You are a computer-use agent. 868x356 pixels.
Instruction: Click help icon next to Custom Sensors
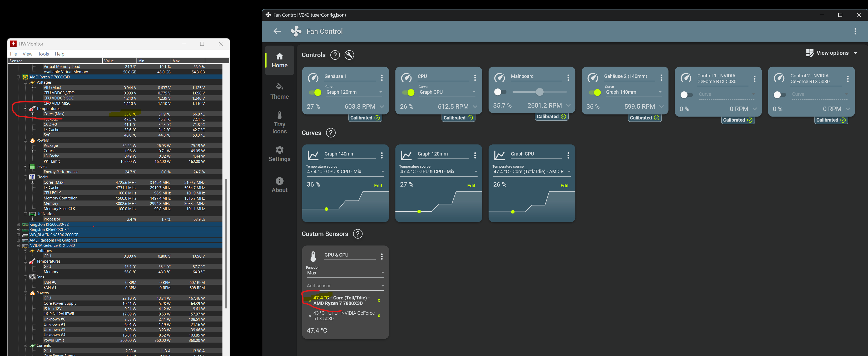358,234
